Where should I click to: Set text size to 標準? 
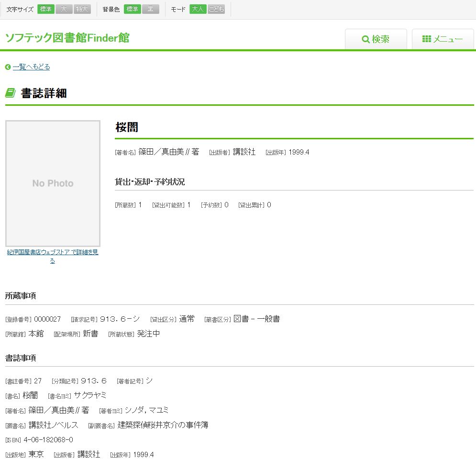(x=46, y=9)
